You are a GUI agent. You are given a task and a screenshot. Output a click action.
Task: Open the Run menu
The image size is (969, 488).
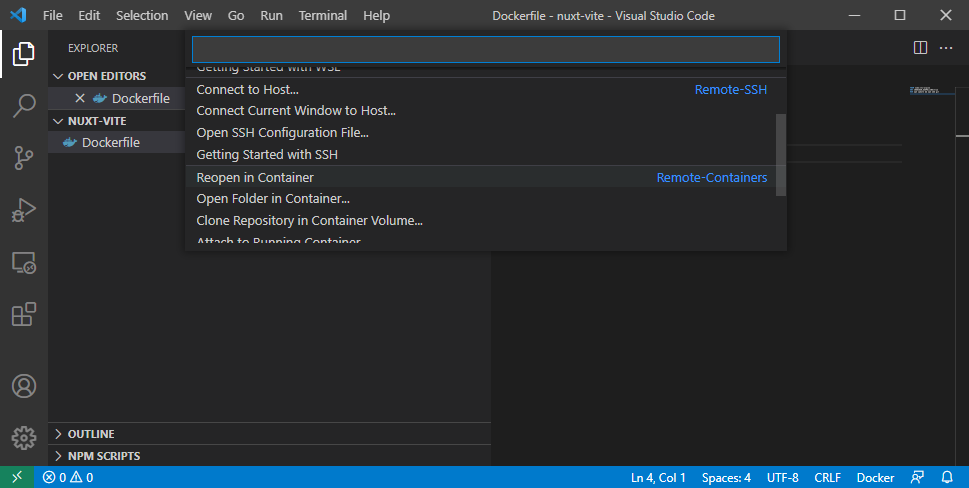coord(271,15)
